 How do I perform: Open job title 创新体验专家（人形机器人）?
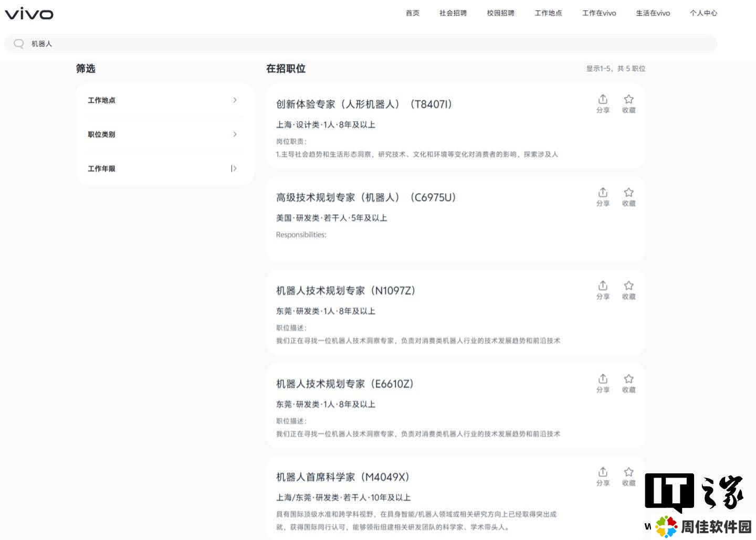pyautogui.click(x=364, y=104)
